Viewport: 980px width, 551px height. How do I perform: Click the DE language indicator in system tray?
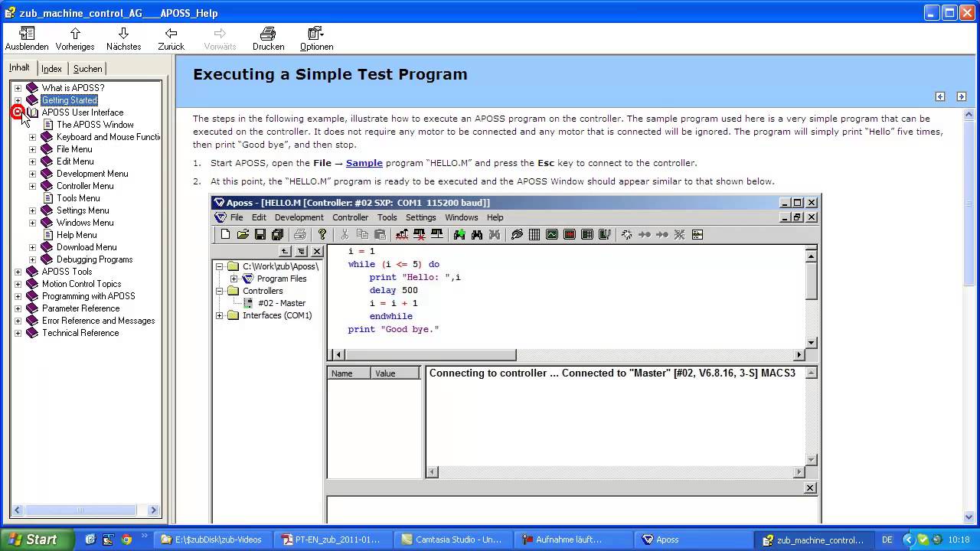(887, 540)
